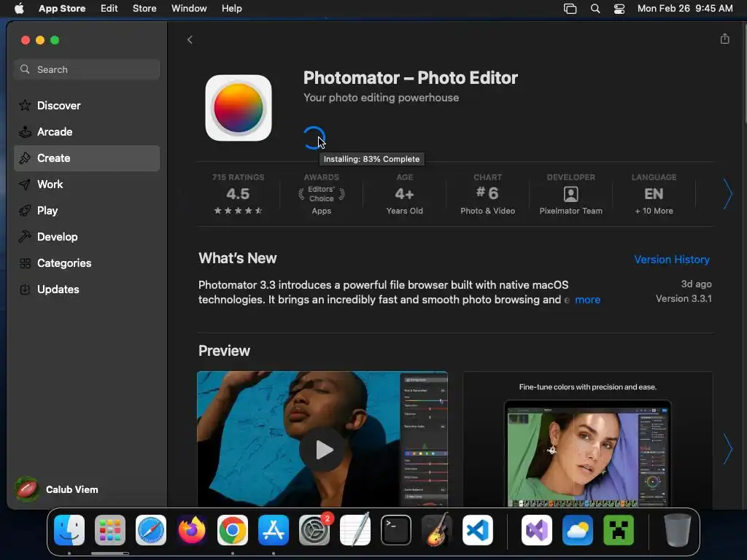Open Finder from the Dock
747x560 pixels.
69,530
